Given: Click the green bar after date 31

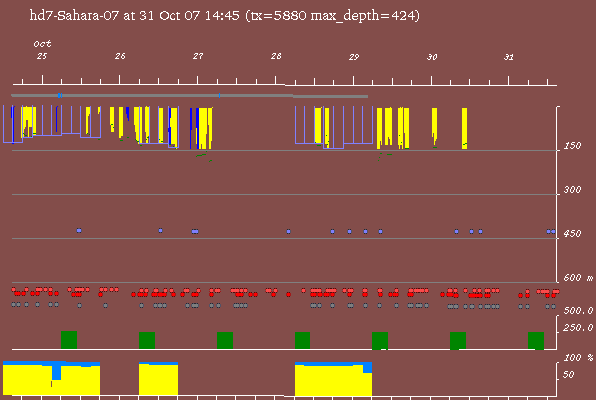Looking at the screenshot, I should pyautogui.click(x=536, y=341).
